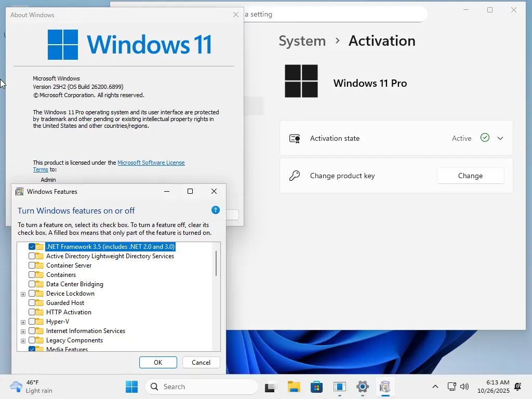The image size is (532, 399).
Task: Click System in the breadcrumb navigation
Action: click(x=302, y=41)
